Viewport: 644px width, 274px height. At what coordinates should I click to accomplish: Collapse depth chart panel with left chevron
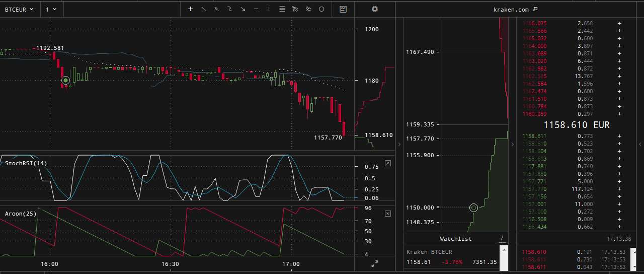click(x=399, y=145)
